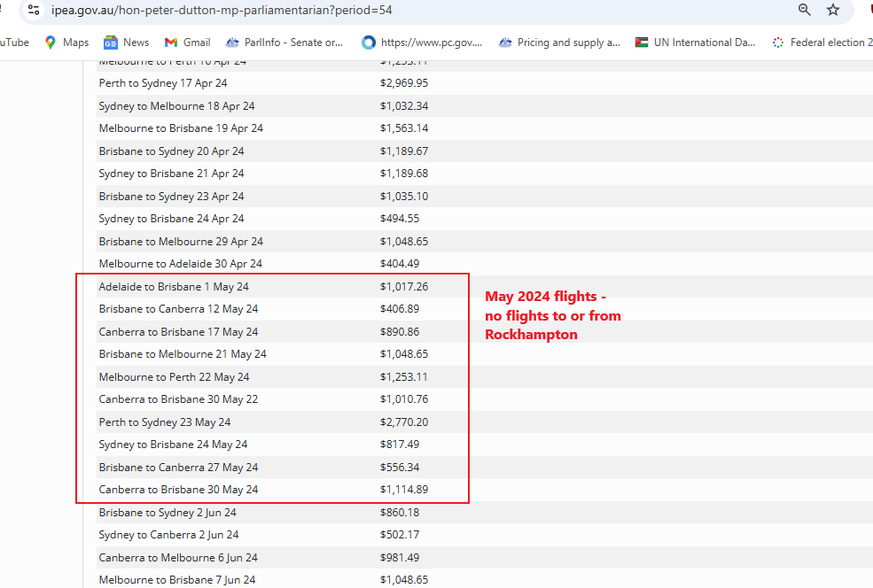Select row Sydney to Brisbane 24 May 24
Screen dimensions: 873x588
[485, 444]
